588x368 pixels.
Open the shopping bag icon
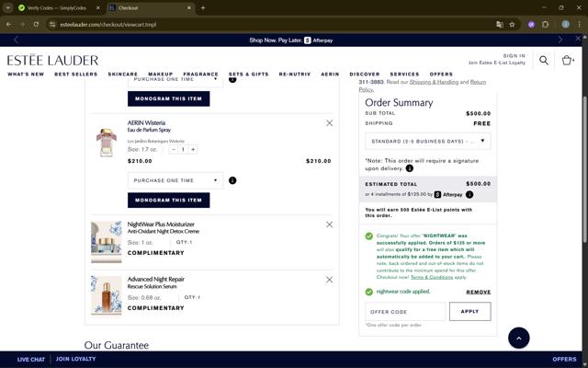567,60
